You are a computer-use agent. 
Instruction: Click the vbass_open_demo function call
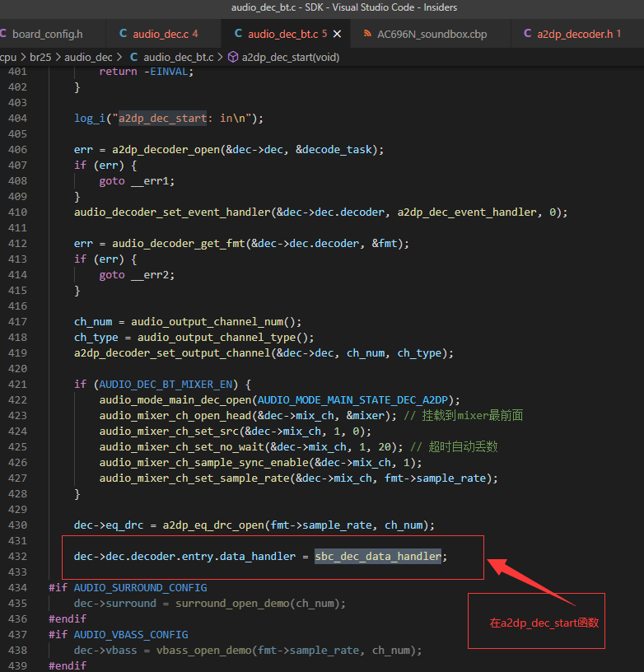(204, 650)
